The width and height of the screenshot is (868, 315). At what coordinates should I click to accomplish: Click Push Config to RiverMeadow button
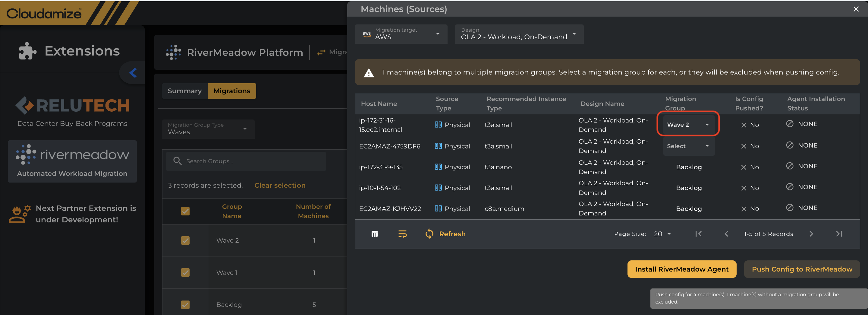coord(802,269)
